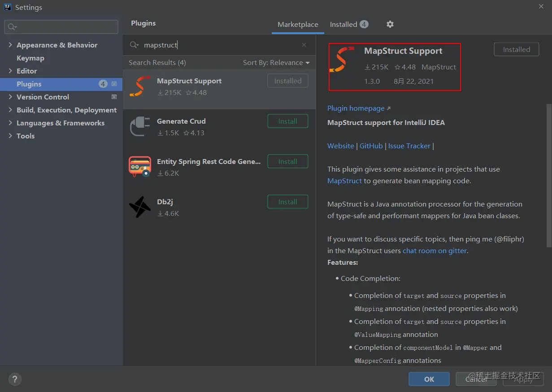Screen dimensions: 552x392
Task: Focus the settings search input field
Action: click(x=61, y=27)
